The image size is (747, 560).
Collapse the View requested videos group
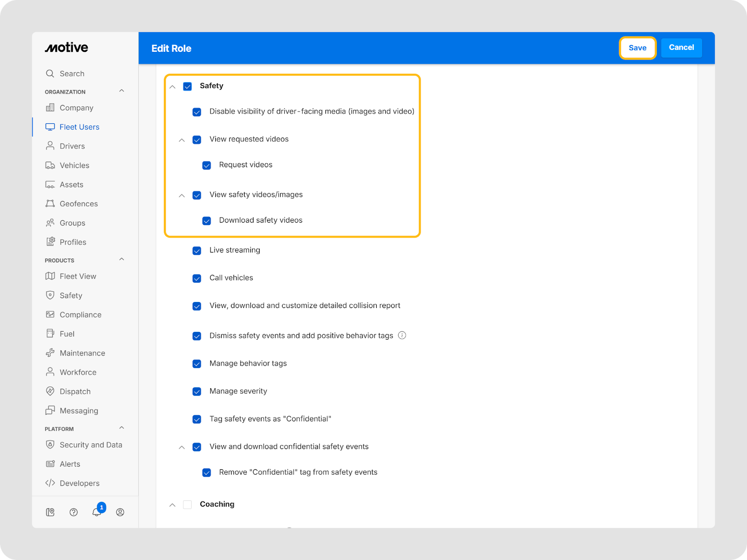tap(182, 140)
